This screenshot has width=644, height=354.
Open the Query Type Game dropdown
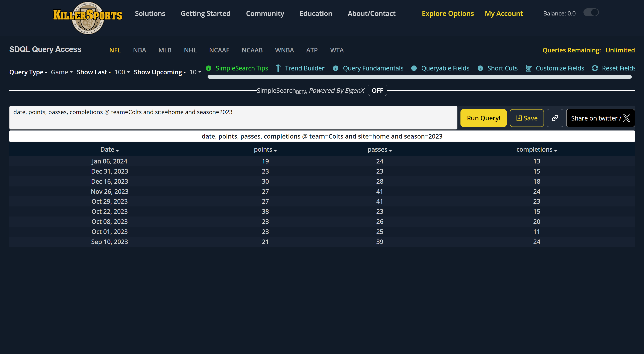62,72
